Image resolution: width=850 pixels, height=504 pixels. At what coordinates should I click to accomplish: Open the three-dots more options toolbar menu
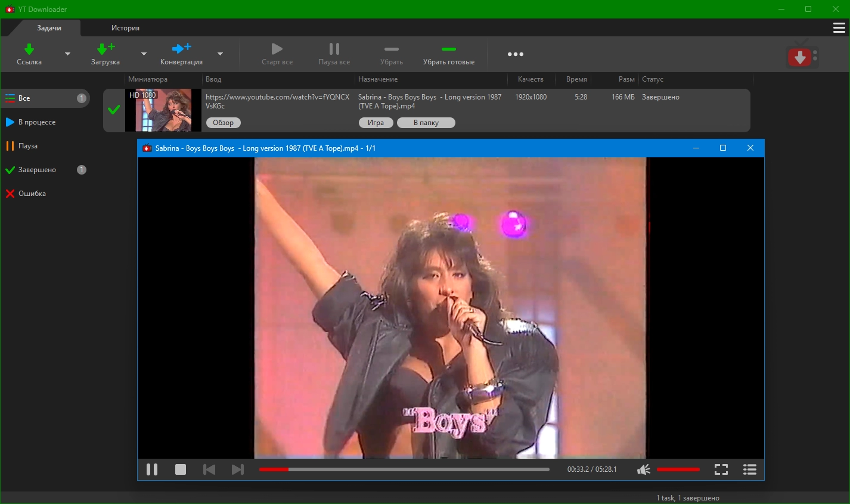[516, 54]
